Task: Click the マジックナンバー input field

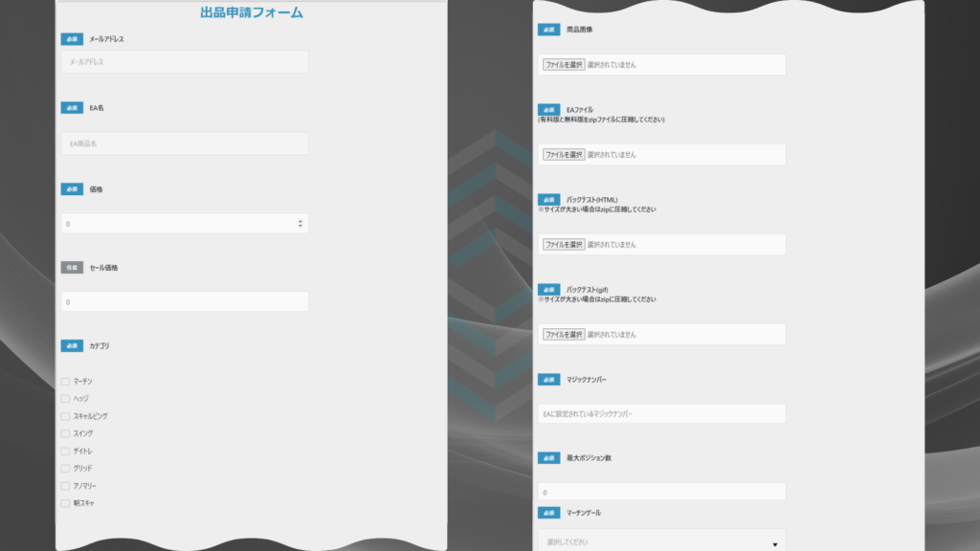Action: (660, 413)
